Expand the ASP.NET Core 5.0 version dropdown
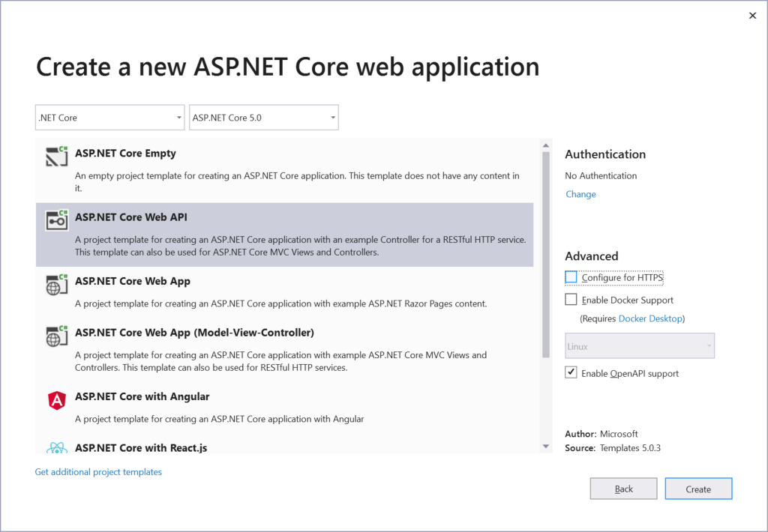The height and width of the screenshot is (532, 768). (263, 118)
